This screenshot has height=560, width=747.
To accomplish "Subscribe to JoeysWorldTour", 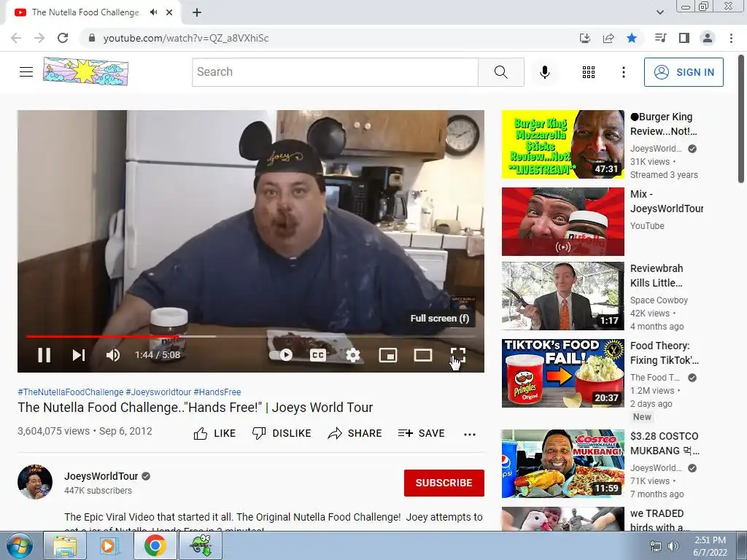I will click(x=444, y=483).
